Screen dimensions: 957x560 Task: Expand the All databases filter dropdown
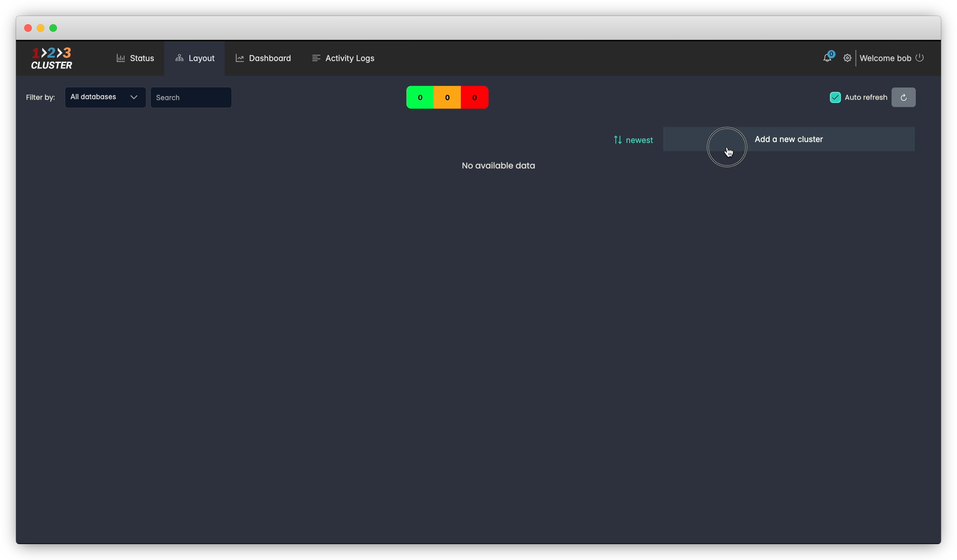point(105,97)
